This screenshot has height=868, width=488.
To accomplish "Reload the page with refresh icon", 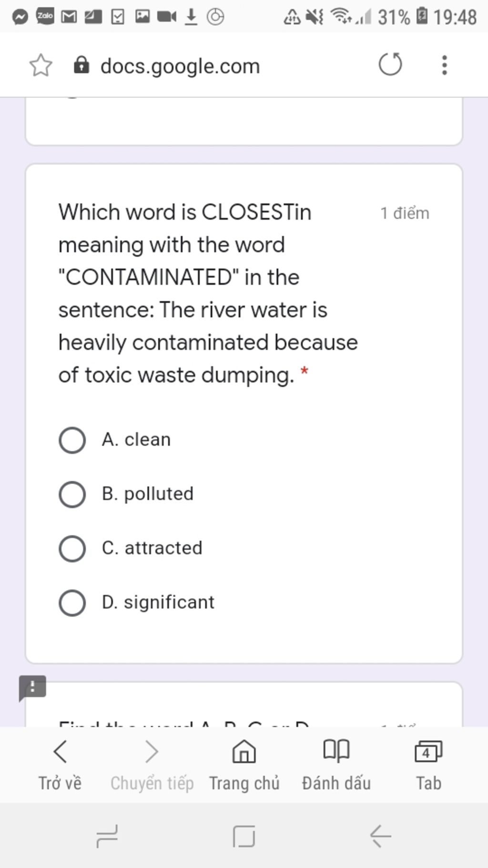I will (390, 64).
